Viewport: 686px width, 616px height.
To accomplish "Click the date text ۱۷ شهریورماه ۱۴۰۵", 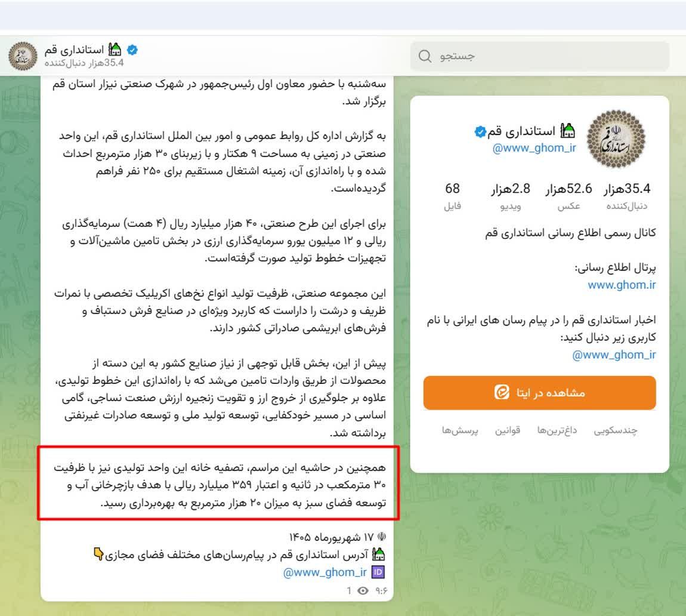I will (331, 537).
